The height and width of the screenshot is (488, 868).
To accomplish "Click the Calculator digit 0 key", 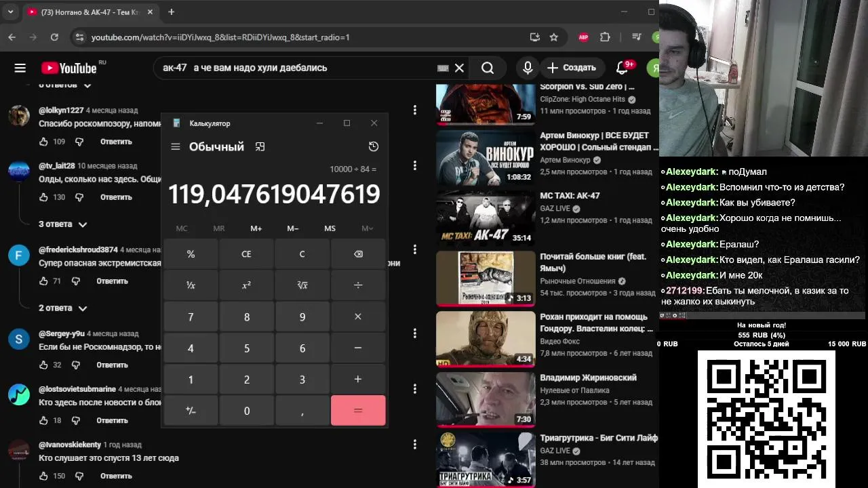I will coord(246,411).
